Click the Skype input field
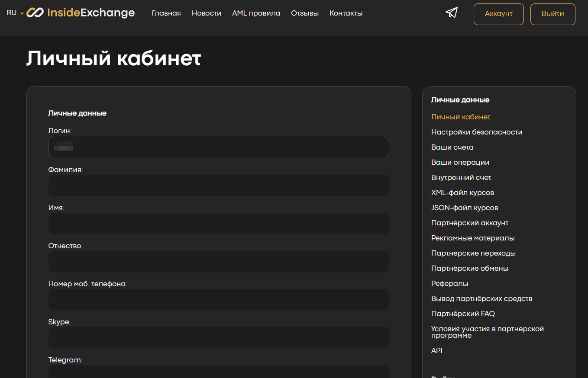The width and height of the screenshot is (588, 378). coord(219,338)
